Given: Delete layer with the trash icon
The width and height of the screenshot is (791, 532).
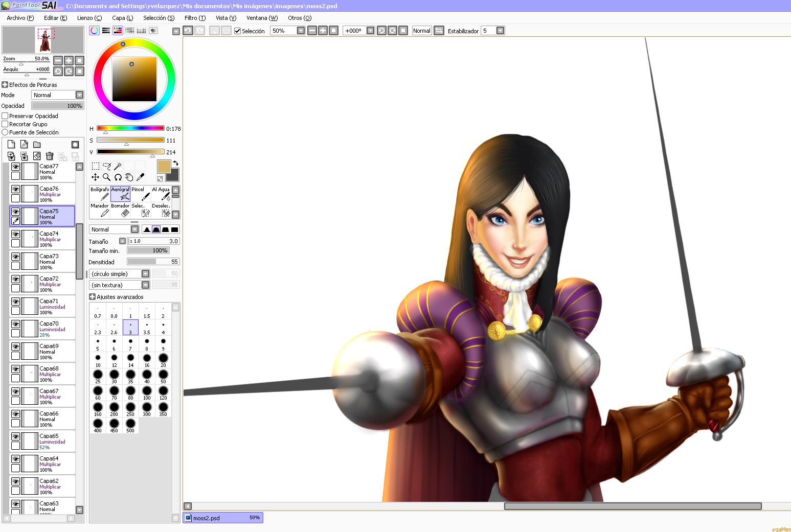Looking at the screenshot, I should tap(50, 156).
